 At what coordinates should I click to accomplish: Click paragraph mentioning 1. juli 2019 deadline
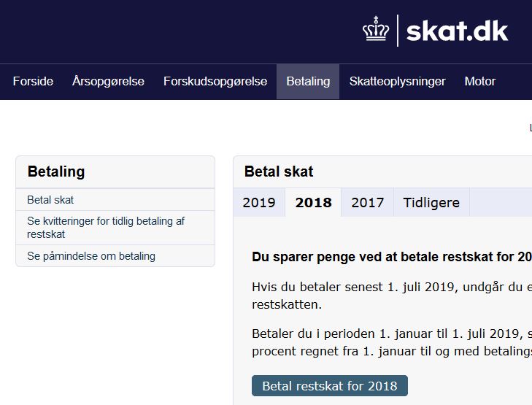coord(392,296)
